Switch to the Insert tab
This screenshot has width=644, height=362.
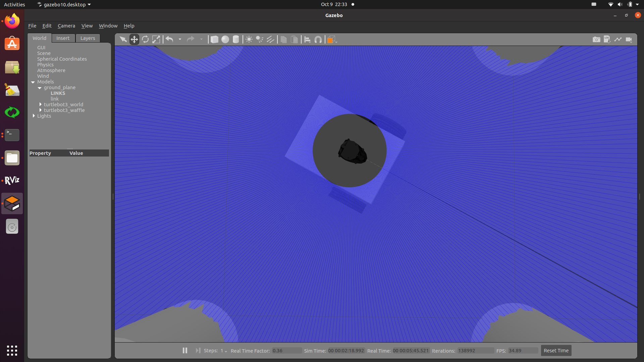click(63, 38)
